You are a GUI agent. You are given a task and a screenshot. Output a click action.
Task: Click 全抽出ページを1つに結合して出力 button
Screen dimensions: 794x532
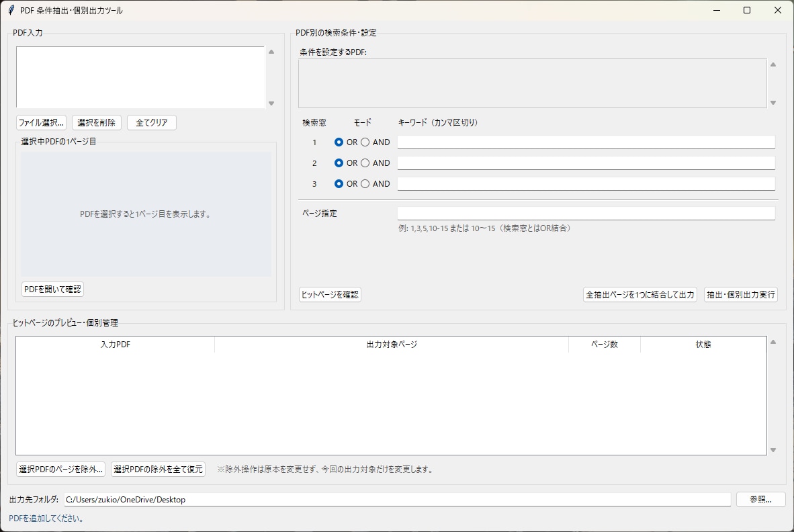pyautogui.click(x=640, y=295)
